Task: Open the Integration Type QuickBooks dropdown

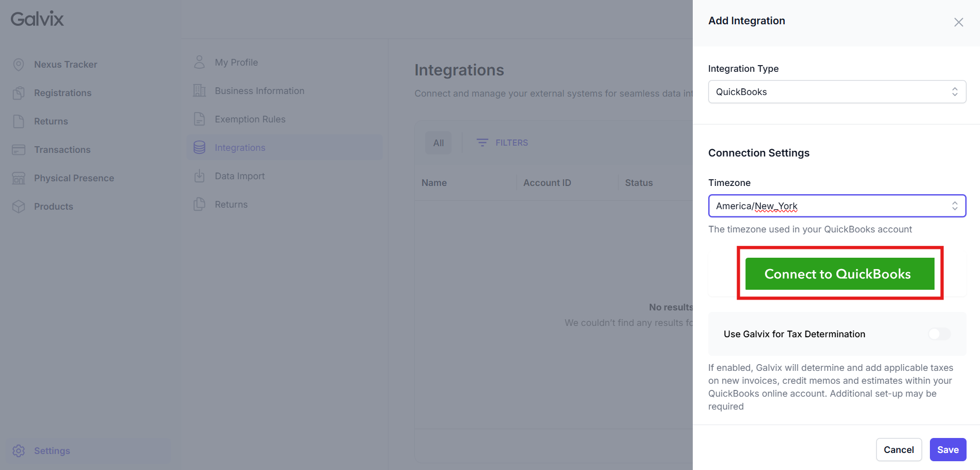Action: [837, 92]
